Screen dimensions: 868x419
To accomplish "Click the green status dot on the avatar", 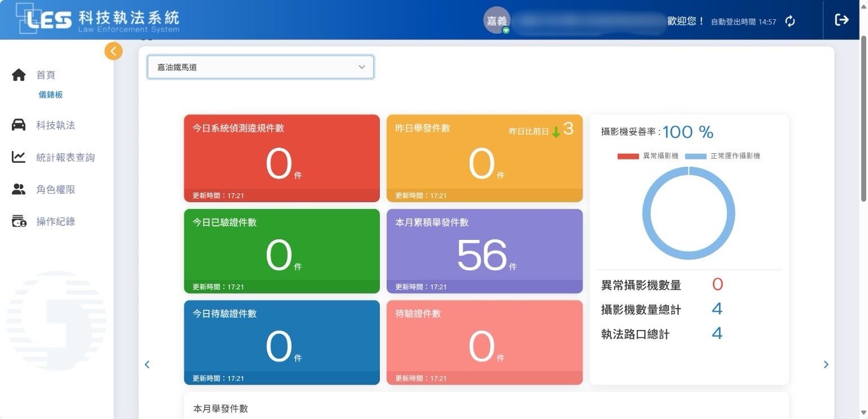I will [x=506, y=29].
